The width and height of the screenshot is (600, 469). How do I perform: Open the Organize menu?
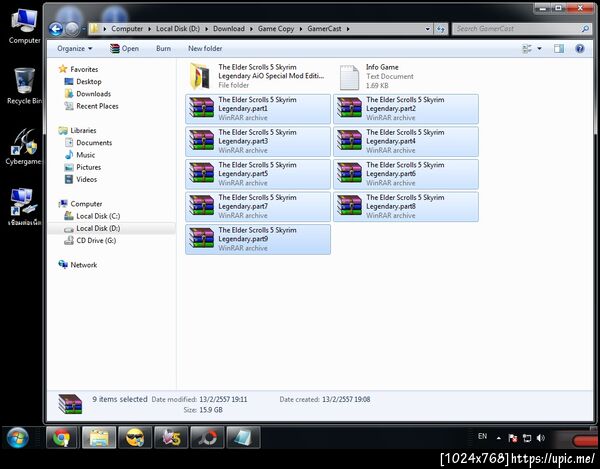pyautogui.click(x=75, y=49)
